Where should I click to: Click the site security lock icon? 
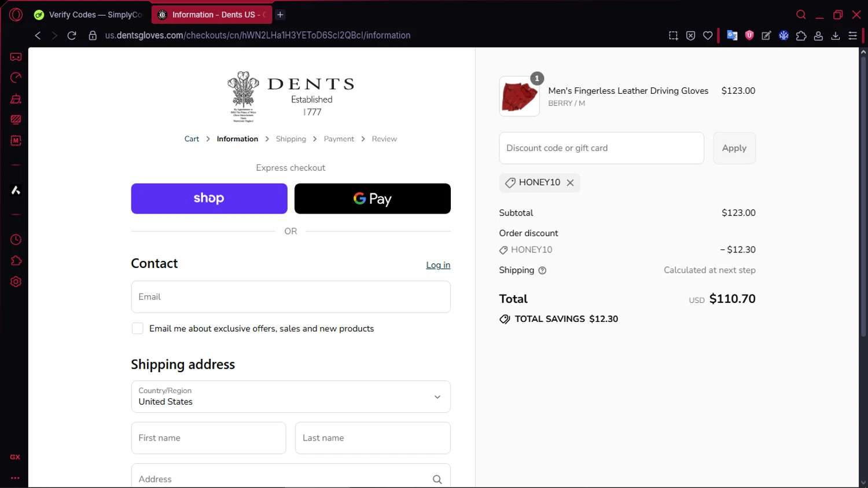tap(93, 35)
